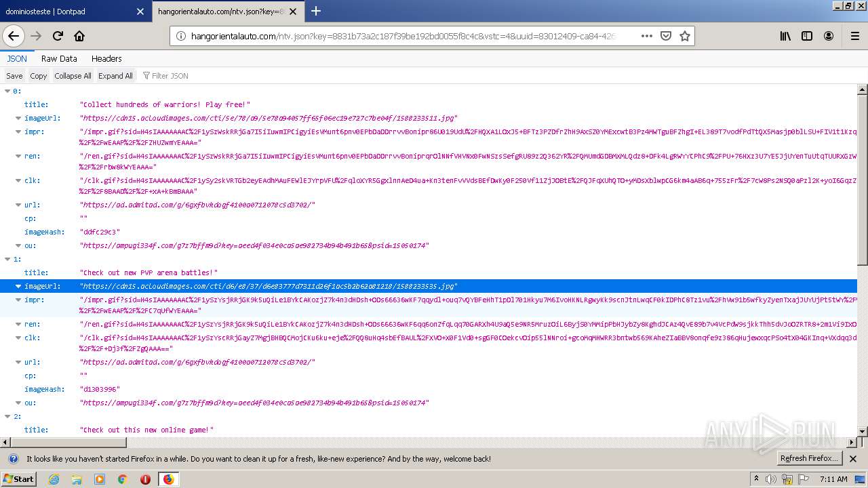Close the hangorientalauto.com tab
The height and width of the screenshot is (488, 868).
pos(294,12)
